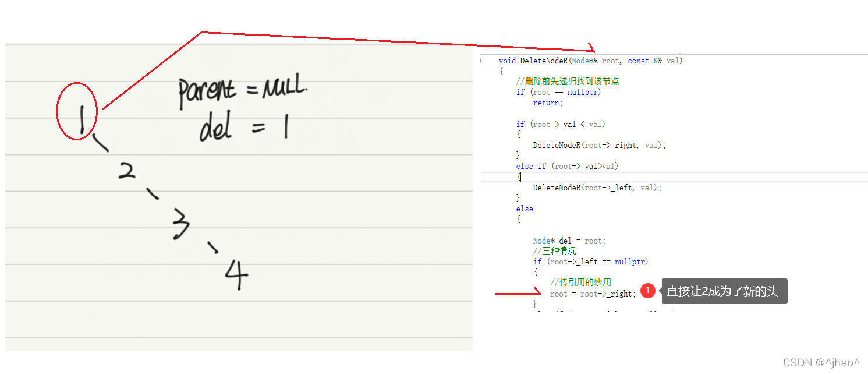The height and width of the screenshot is (374, 868).
Task: Select the comment '//传引用的妙用'
Action: click(x=580, y=283)
